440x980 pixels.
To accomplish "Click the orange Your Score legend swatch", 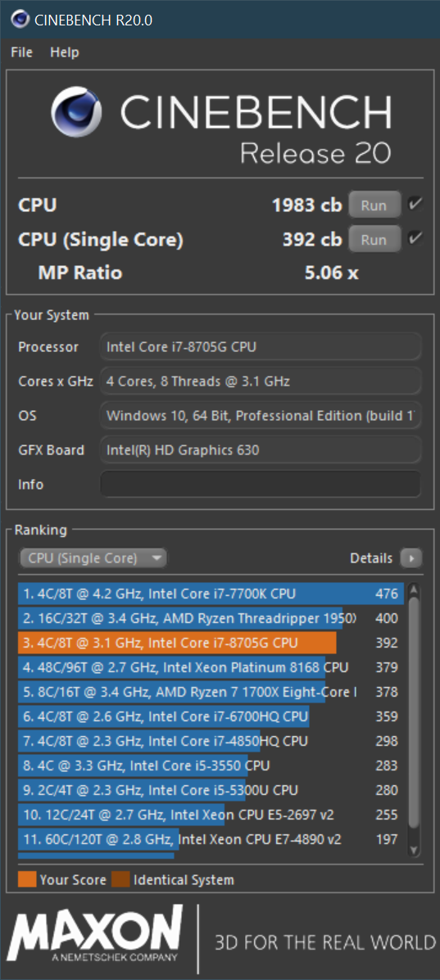I will (28, 879).
